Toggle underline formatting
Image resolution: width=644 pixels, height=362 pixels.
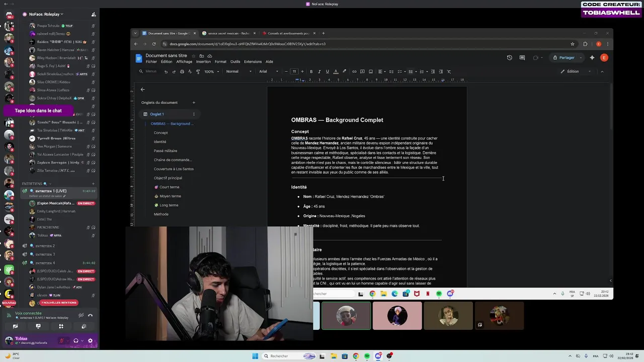point(327,71)
